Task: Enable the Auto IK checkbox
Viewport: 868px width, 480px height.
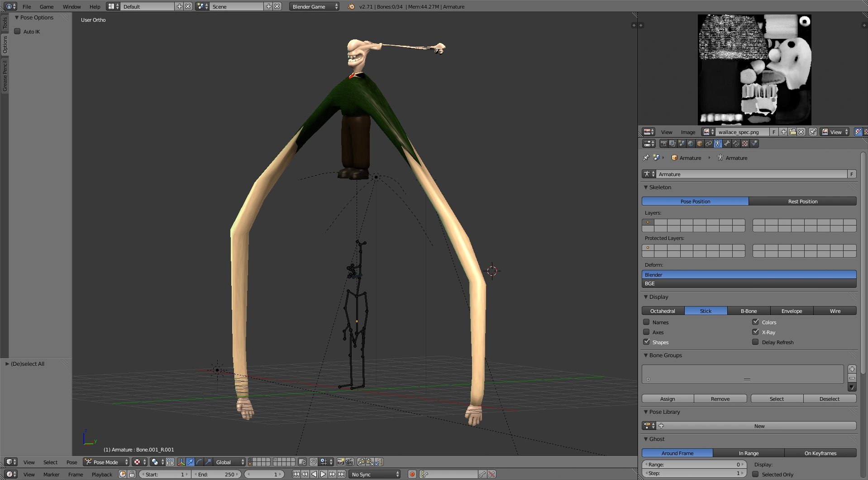Action: (x=18, y=31)
